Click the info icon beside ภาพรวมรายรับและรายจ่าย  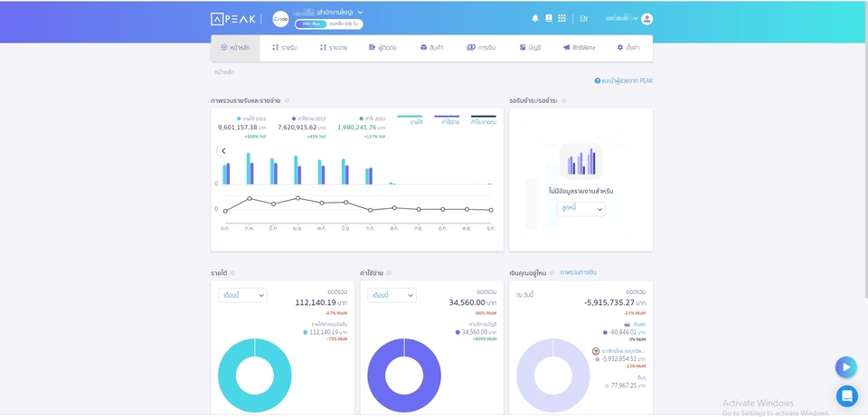click(x=287, y=100)
